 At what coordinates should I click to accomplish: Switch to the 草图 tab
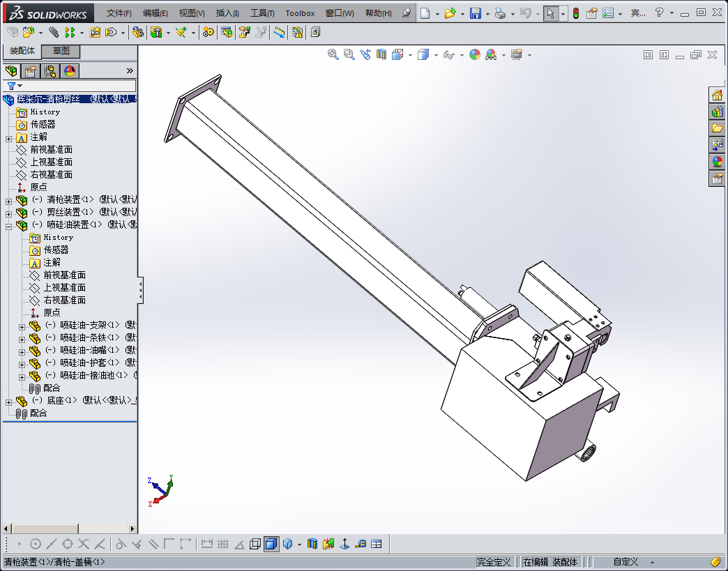tap(61, 51)
